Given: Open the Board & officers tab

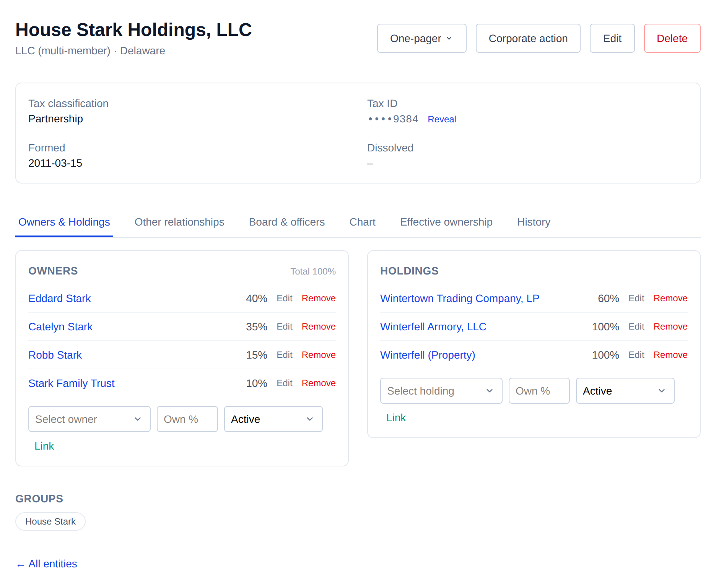Looking at the screenshot, I should 287,222.
